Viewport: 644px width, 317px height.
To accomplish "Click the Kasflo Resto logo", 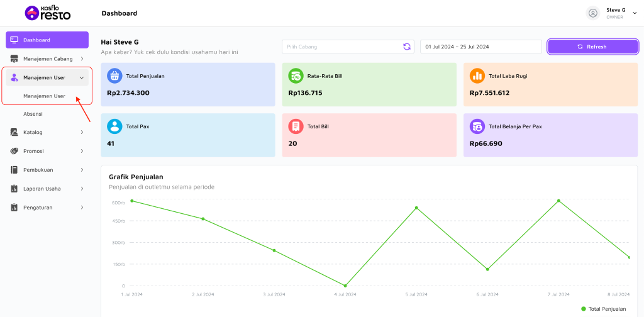I will pos(48,13).
